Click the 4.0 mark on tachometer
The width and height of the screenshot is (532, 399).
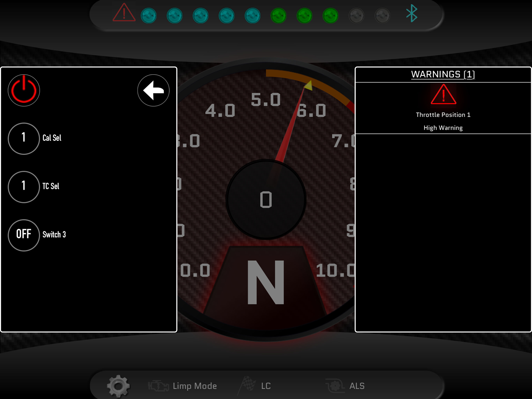pos(220,111)
